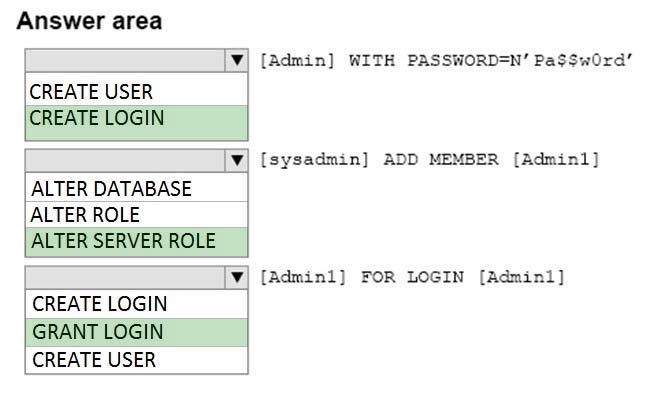Click the Answer area heading

tap(89, 21)
